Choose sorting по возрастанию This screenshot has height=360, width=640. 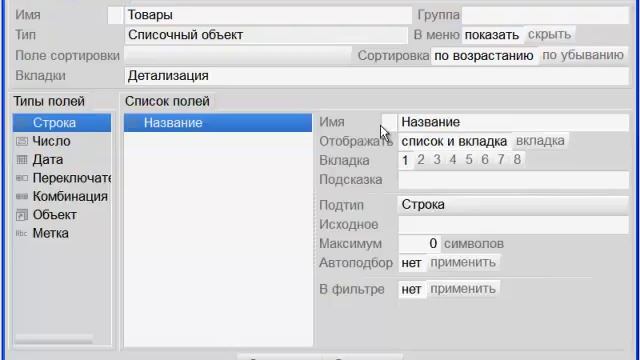484,55
